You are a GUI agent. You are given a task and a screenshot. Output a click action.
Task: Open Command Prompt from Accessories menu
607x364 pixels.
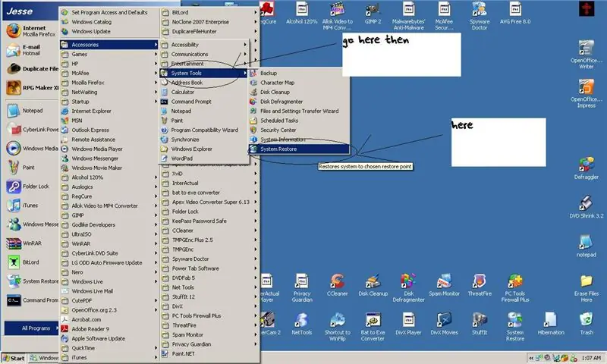tap(203, 102)
